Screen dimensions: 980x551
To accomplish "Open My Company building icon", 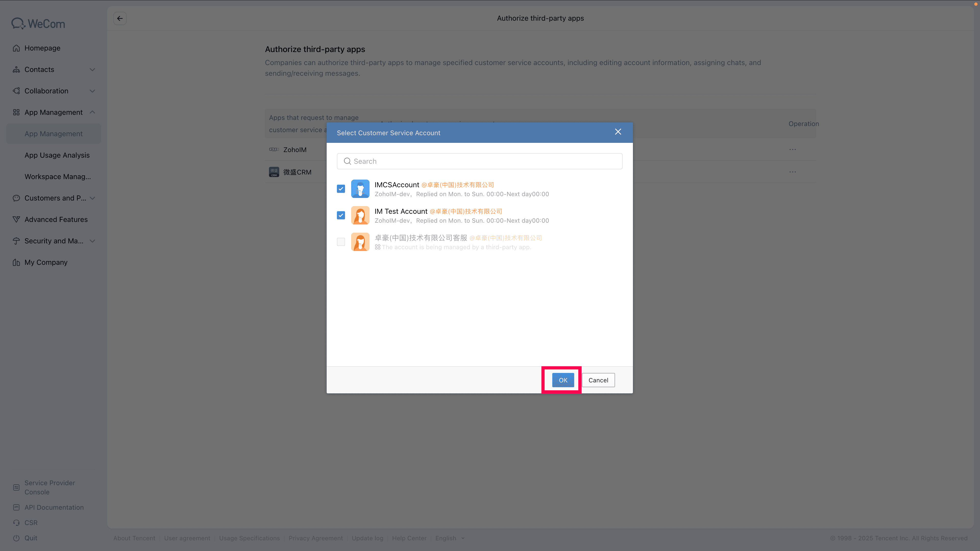I will (16, 262).
